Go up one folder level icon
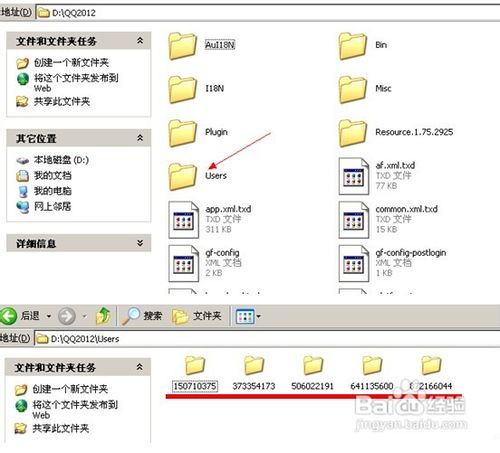 coord(103,316)
